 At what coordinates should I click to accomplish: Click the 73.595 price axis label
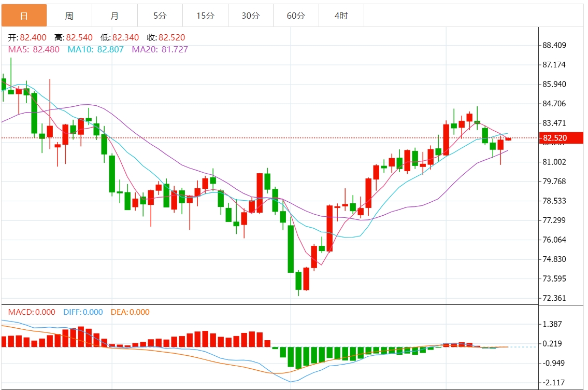554,278
